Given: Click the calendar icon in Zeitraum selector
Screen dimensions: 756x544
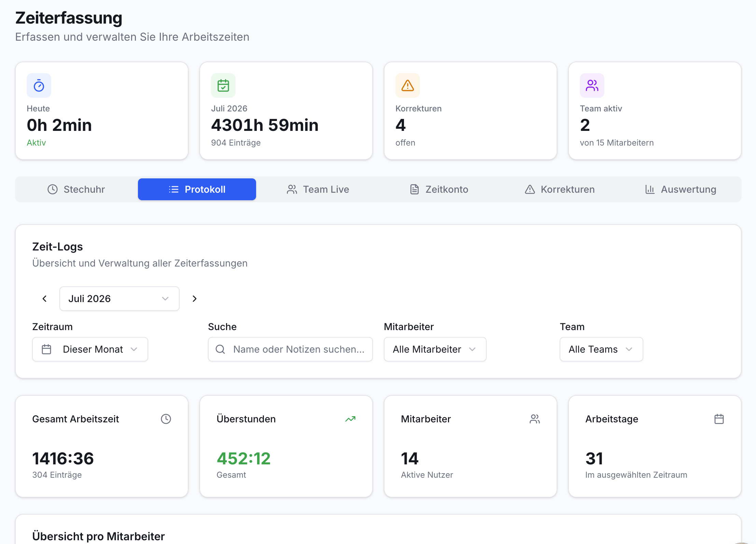Looking at the screenshot, I should pyautogui.click(x=46, y=349).
